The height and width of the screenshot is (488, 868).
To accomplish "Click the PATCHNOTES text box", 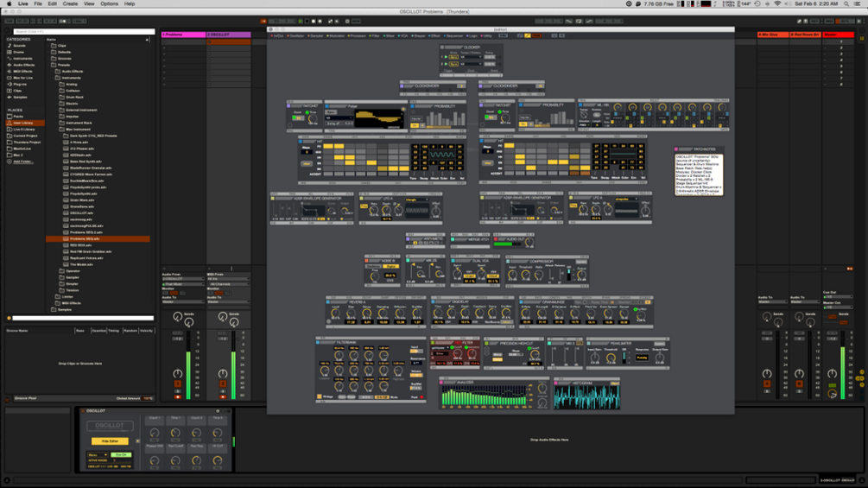I will pos(699,174).
